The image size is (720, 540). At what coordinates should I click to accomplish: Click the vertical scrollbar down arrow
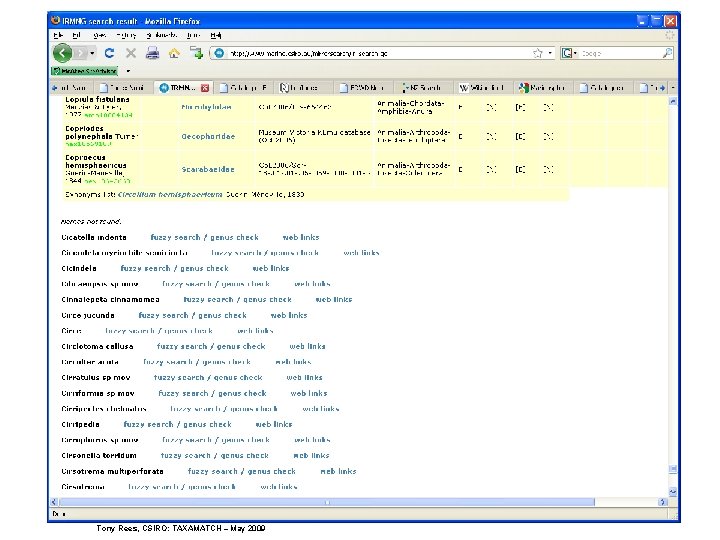673,492
